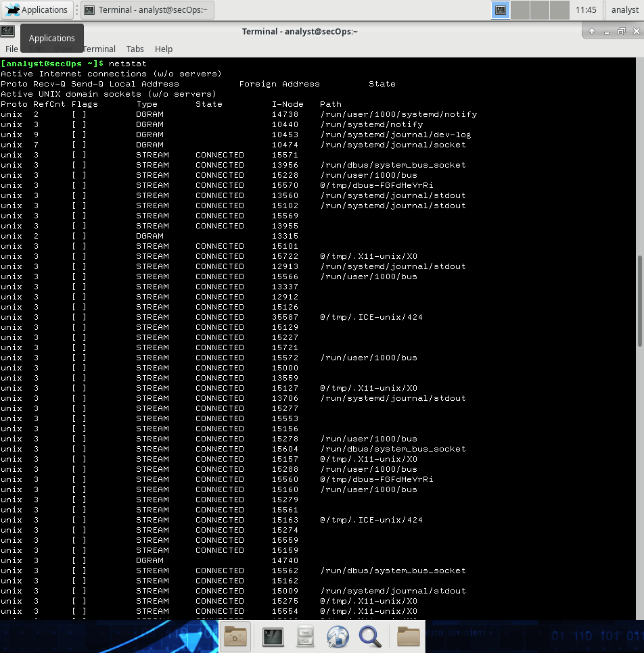Viewport: 644px width, 653px height.
Task: Launch Terminal emulator from the bottom dock
Action: tap(273, 636)
